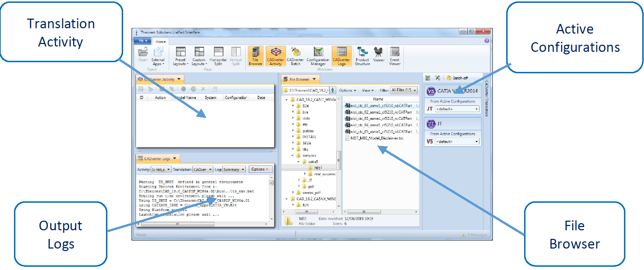Launch the Viewer from the ribbon
The image size is (644, 270).
[x=379, y=54]
